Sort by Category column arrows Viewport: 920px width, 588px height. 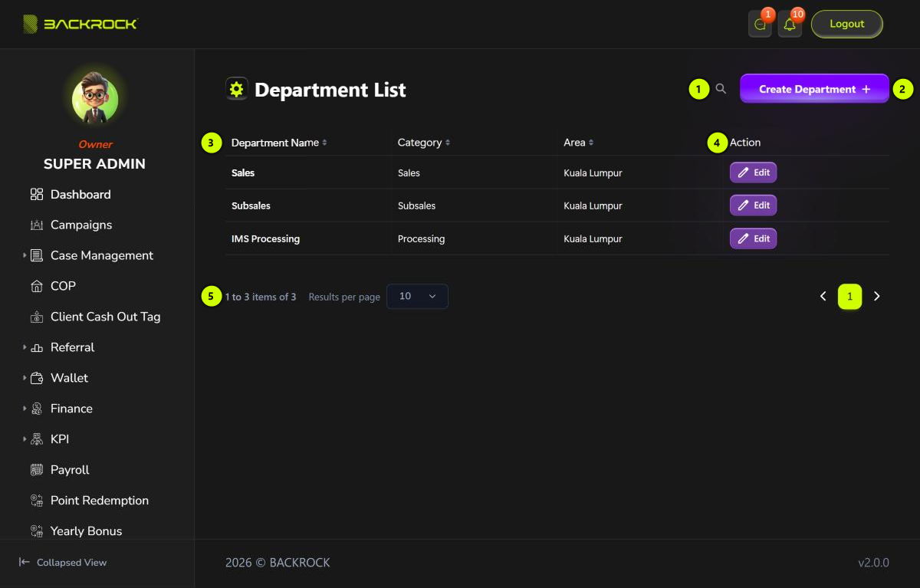[448, 143]
